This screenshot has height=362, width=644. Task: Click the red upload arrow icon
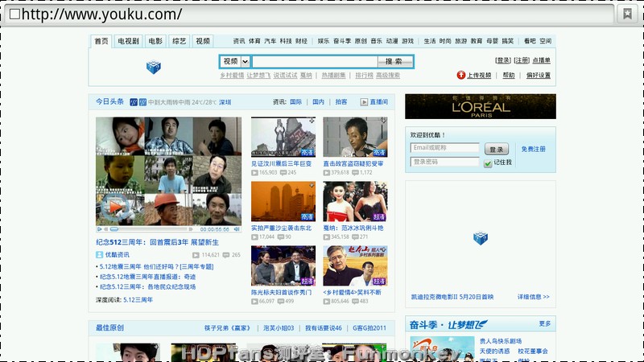click(x=460, y=75)
